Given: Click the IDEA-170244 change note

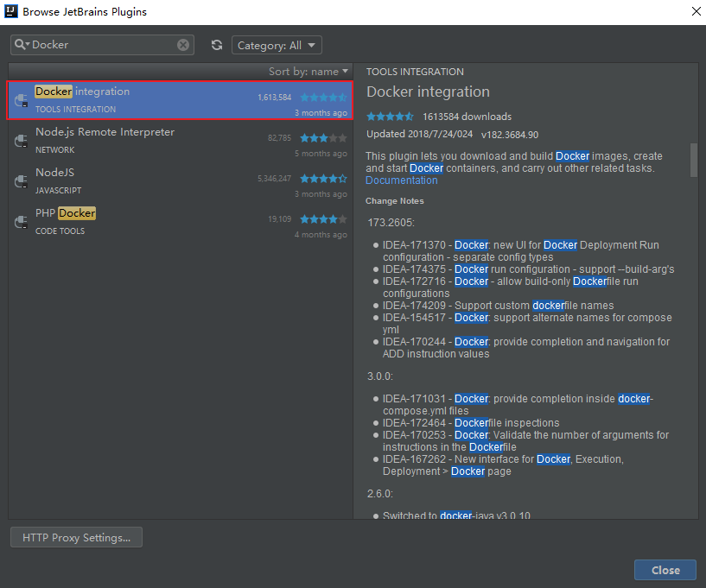Looking at the screenshot, I should click(x=526, y=348).
